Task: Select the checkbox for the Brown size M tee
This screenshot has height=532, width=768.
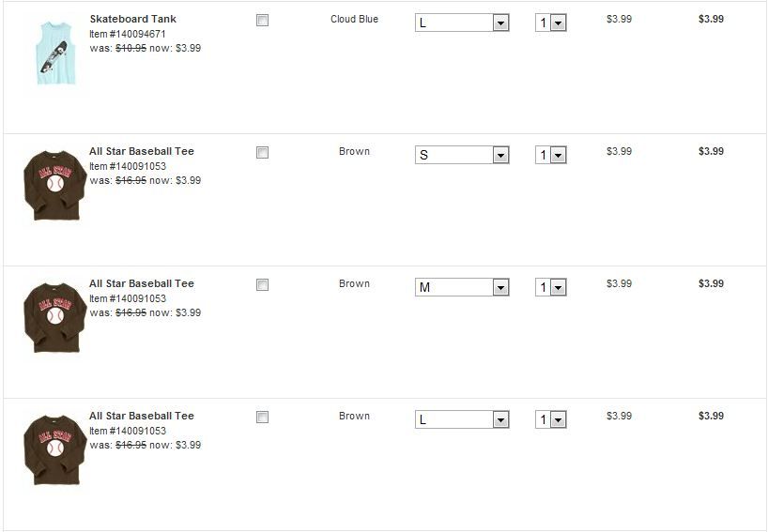Action: click(x=263, y=285)
